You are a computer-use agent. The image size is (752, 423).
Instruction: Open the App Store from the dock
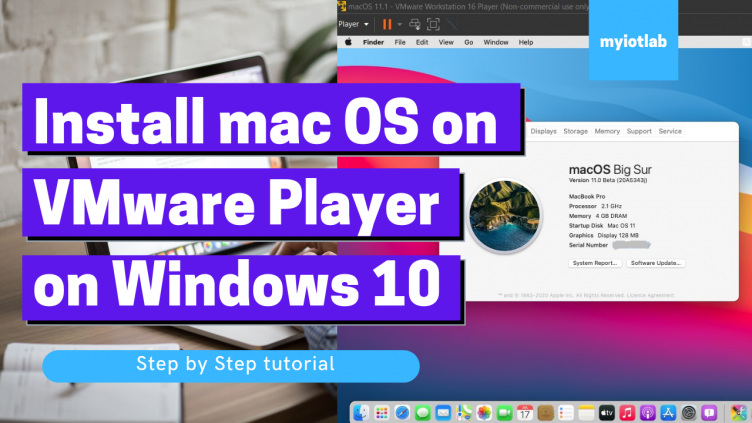coord(668,412)
